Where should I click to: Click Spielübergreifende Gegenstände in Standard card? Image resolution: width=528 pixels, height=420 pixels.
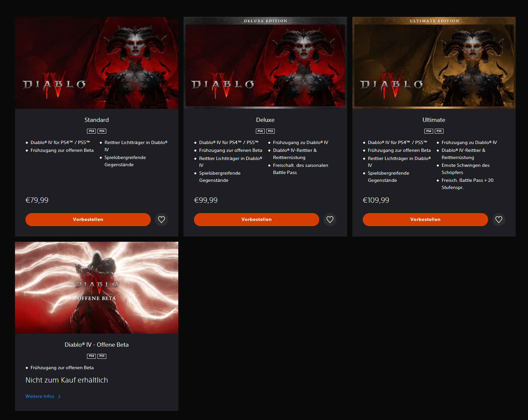(x=125, y=161)
